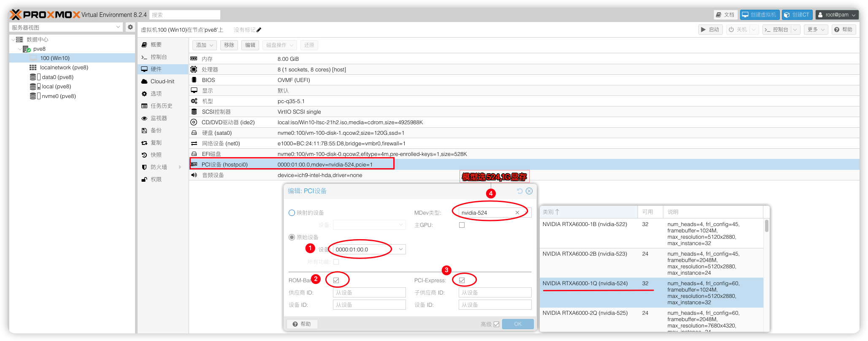Click the Edit hardware button
The image size is (868, 341).
coord(250,45)
